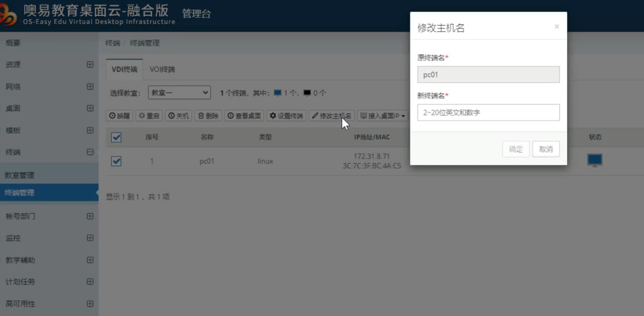
Task: Switch to the VOI终端 tab
Action: (x=162, y=70)
